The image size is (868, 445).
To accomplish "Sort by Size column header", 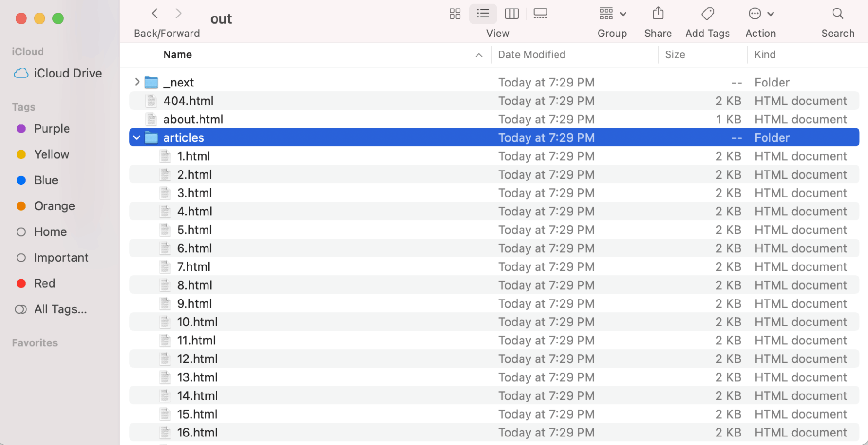I will [675, 55].
